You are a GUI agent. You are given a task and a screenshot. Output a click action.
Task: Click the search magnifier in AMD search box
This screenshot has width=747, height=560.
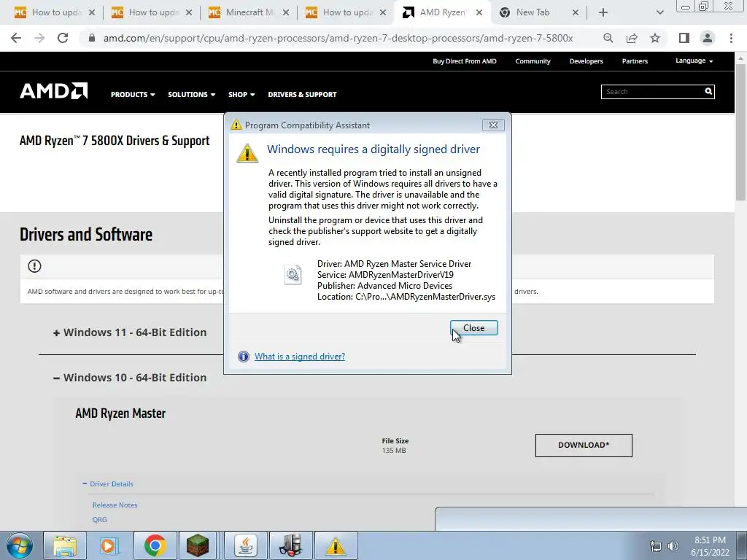(x=708, y=91)
